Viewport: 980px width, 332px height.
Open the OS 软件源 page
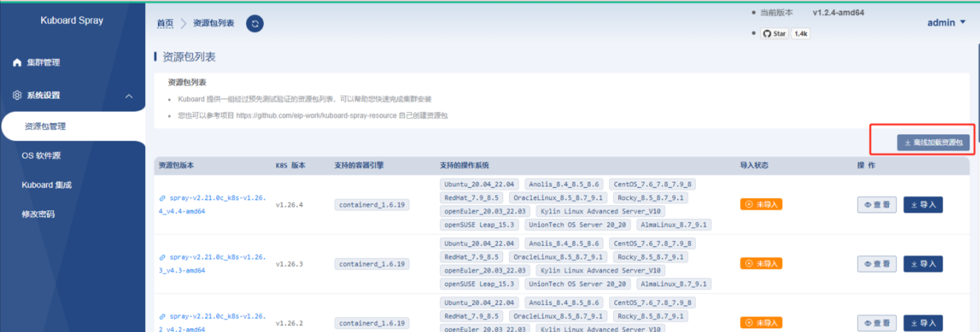pyautogui.click(x=41, y=156)
